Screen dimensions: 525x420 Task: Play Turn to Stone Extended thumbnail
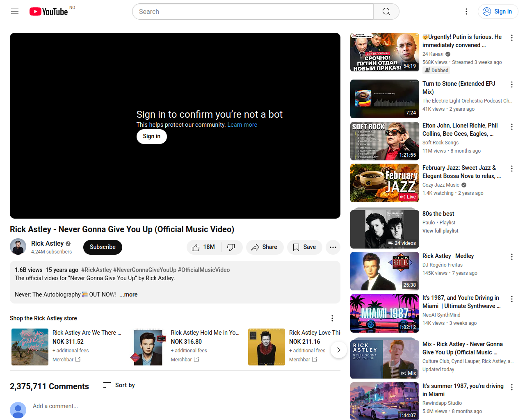click(385, 99)
